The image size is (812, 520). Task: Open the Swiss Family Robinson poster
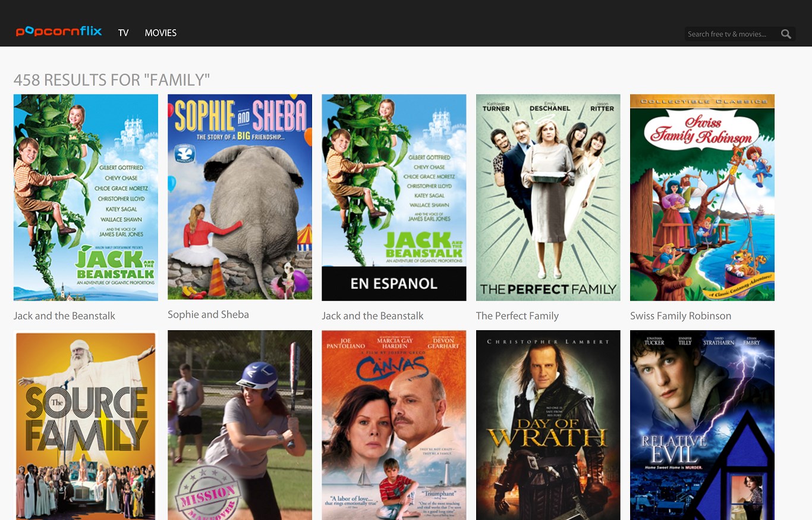coord(702,197)
